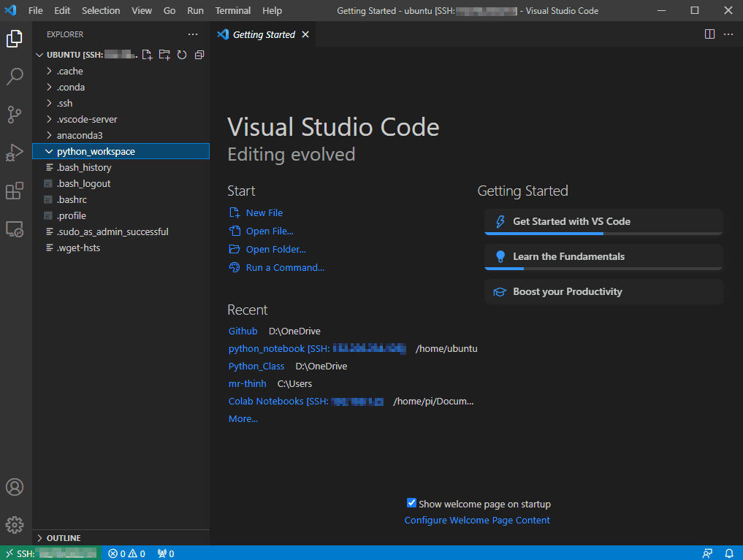743x560 pixels.
Task: Open the .sudo_as_admin_successful file
Action: [121, 232]
